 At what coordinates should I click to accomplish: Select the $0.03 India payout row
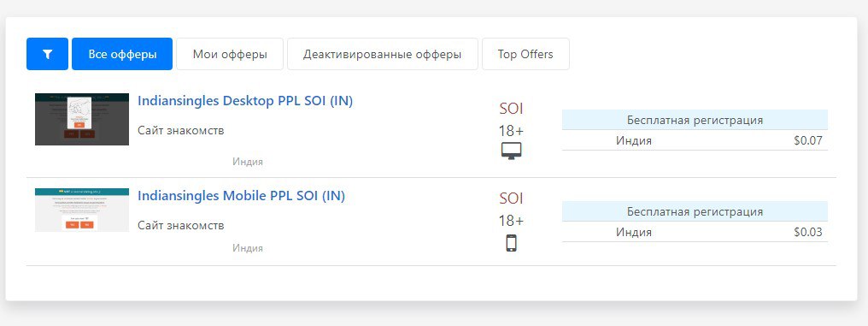[x=695, y=232]
